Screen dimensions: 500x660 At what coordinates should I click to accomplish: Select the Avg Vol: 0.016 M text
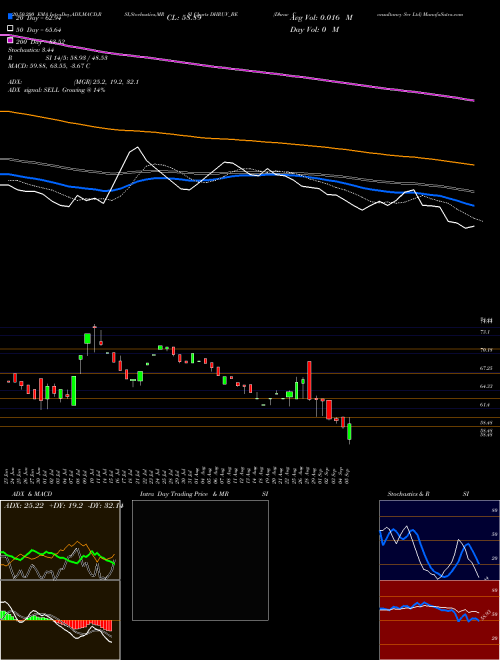[322, 18]
